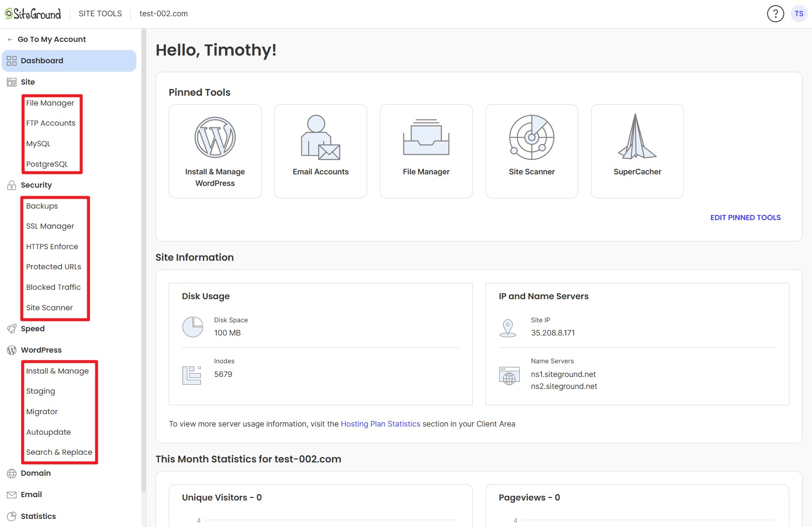The width and height of the screenshot is (812, 527).
Task: Open the help question mark icon
Action: (x=776, y=13)
